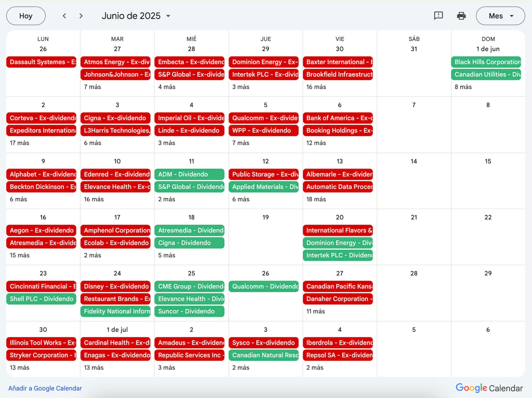This screenshot has height=398, width=532.
Task: Open Embecta ex-dividend event
Action: (x=190, y=62)
